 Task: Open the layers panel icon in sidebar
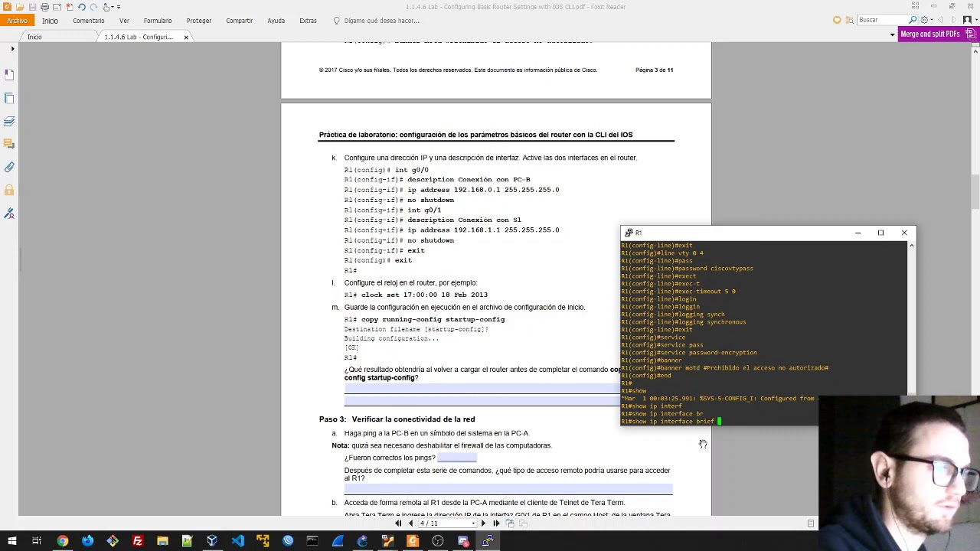tap(9, 121)
